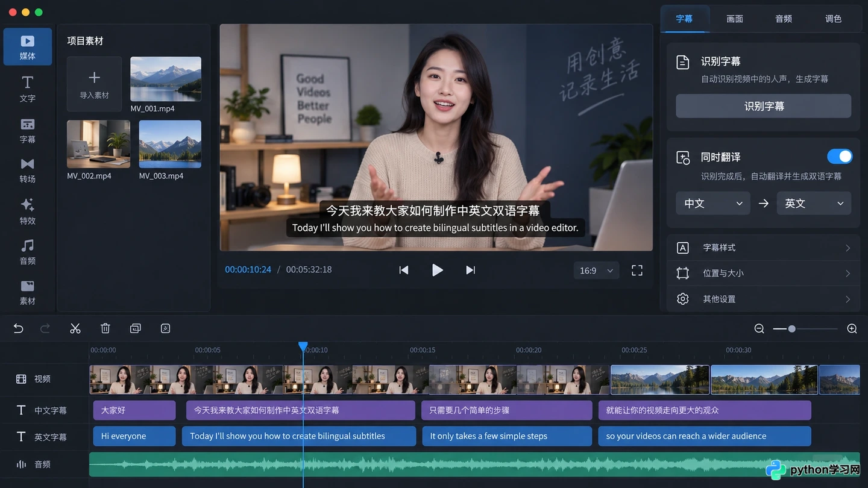Select the MV_003.mp4 thumbnail

[170, 144]
